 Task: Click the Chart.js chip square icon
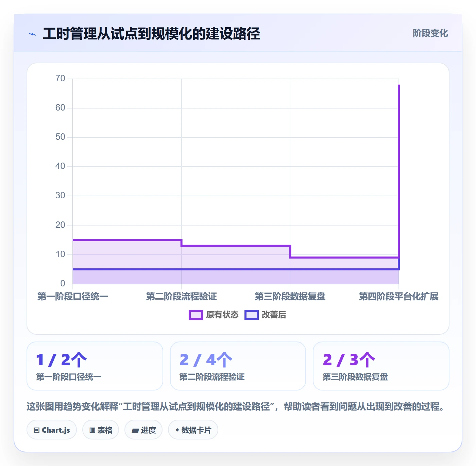pyautogui.click(x=37, y=430)
